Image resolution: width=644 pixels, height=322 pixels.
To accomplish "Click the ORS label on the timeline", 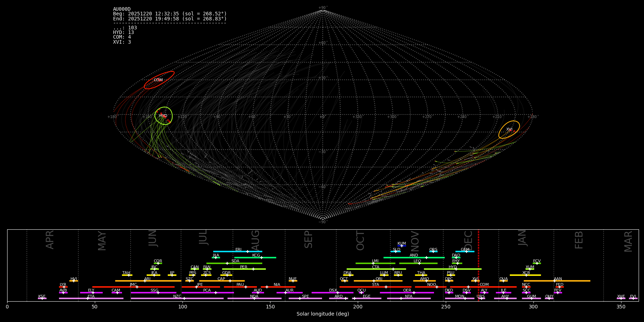I will click(433, 250).
